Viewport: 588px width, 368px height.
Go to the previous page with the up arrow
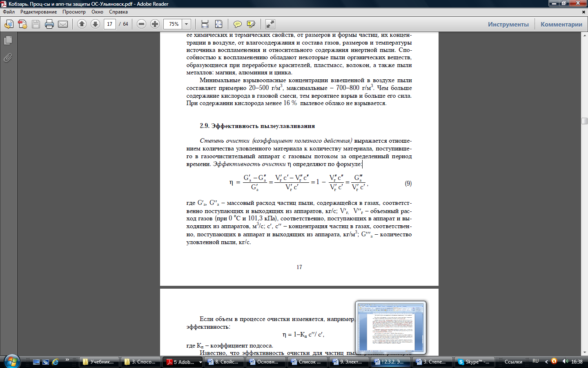click(82, 24)
